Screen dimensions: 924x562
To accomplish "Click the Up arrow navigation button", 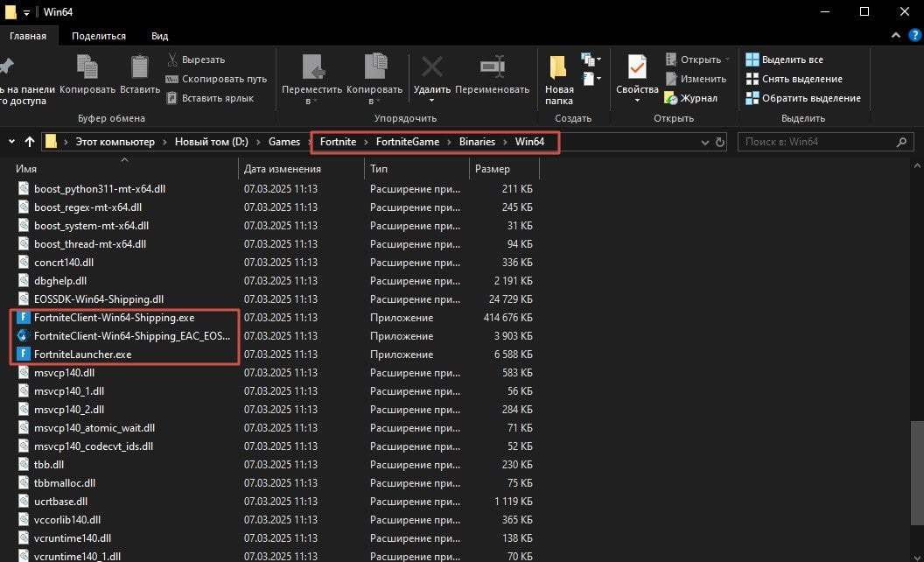I will (30, 142).
